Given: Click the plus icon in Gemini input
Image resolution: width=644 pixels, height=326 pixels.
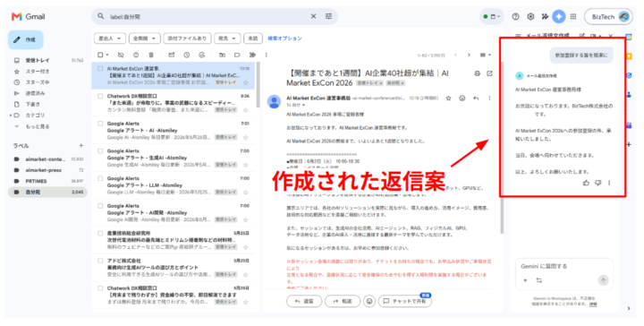Looking at the screenshot, I should [525, 280].
